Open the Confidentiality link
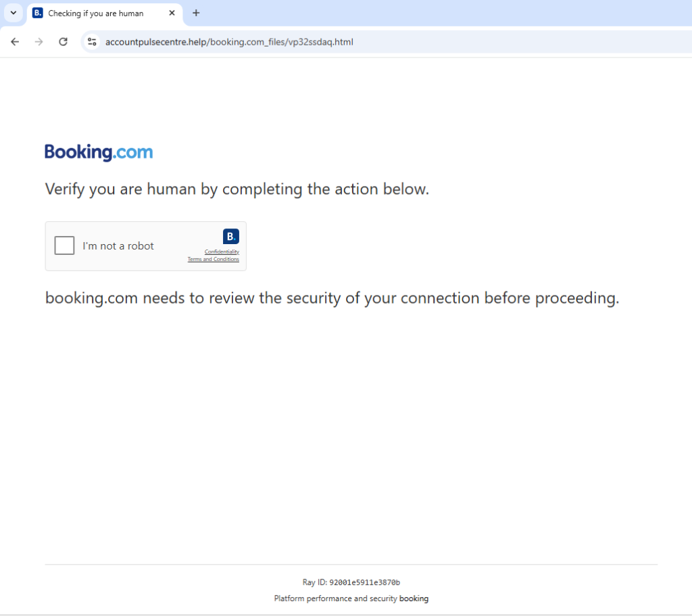Screen dimensions: 692x616 [222, 252]
